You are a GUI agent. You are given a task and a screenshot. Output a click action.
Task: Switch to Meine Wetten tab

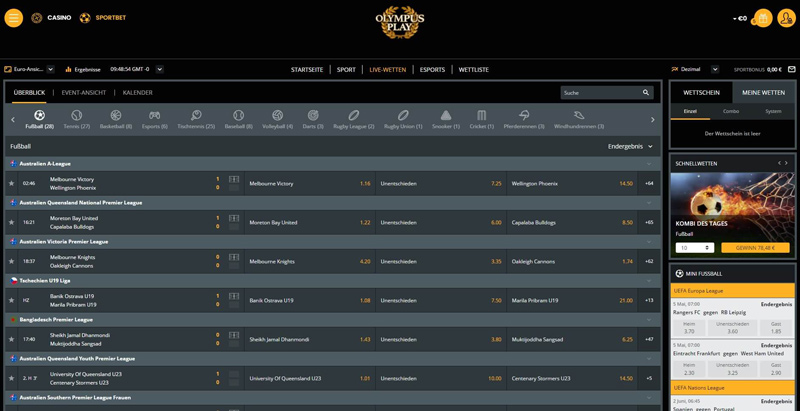point(764,92)
